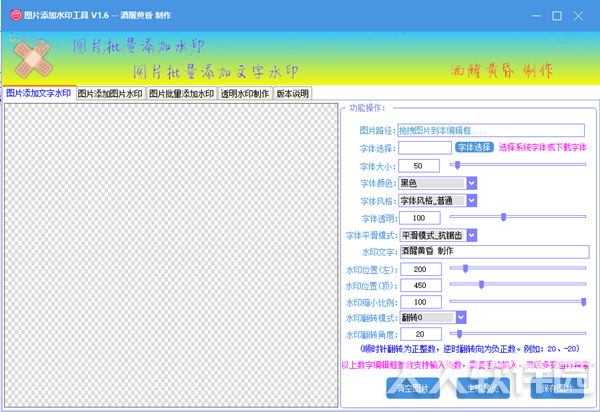Click the 字体大小 value field showing 50

[x=419, y=166]
